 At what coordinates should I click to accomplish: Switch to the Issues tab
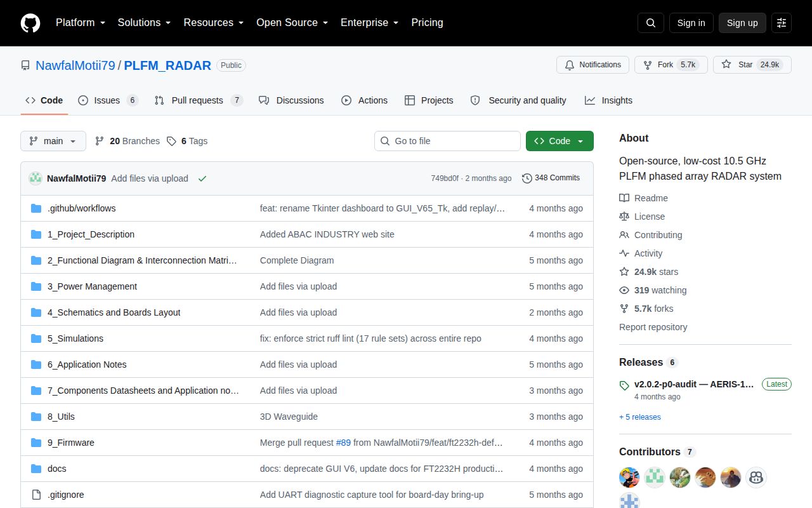(108, 100)
